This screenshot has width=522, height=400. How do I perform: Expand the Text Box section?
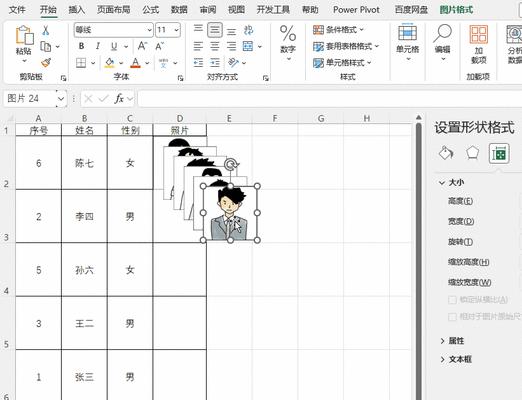[442, 359]
